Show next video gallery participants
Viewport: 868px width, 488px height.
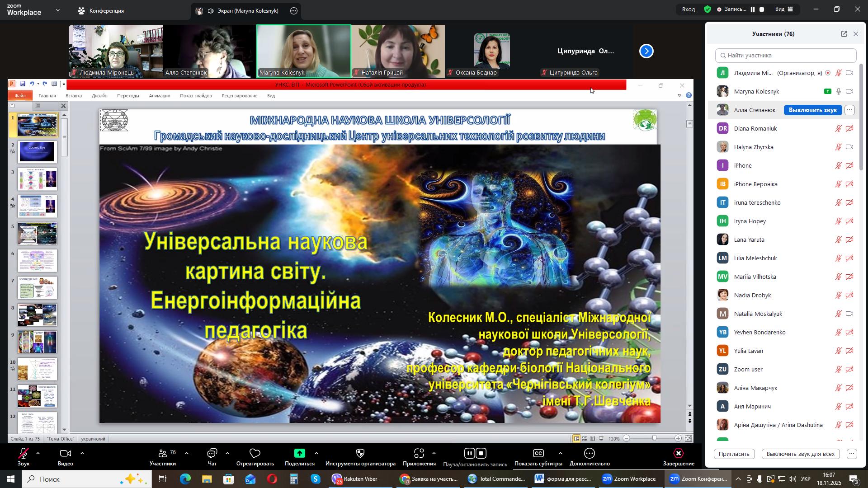click(646, 51)
